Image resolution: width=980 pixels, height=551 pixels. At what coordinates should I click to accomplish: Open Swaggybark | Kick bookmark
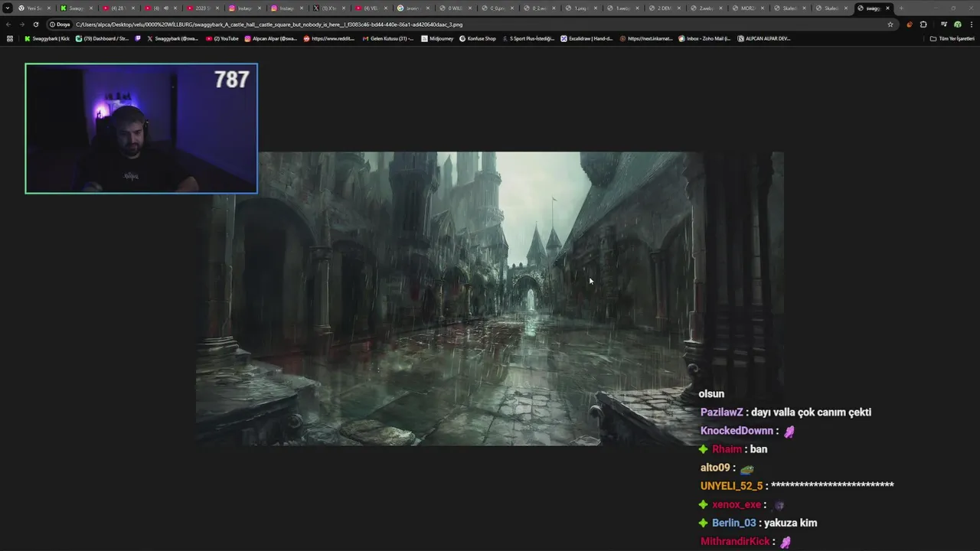(47, 38)
